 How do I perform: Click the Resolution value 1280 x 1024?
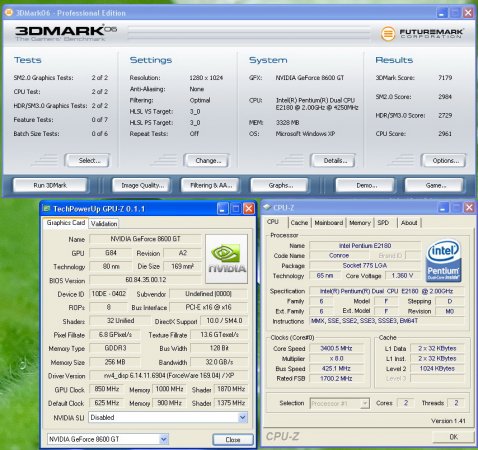point(206,78)
